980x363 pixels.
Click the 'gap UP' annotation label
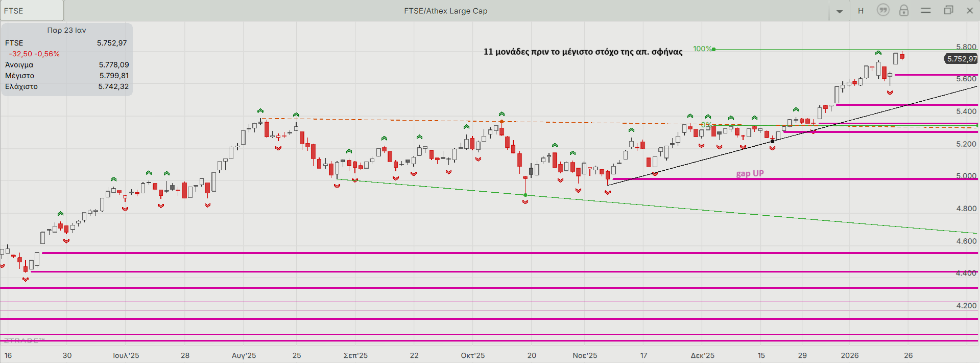coord(750,173)
